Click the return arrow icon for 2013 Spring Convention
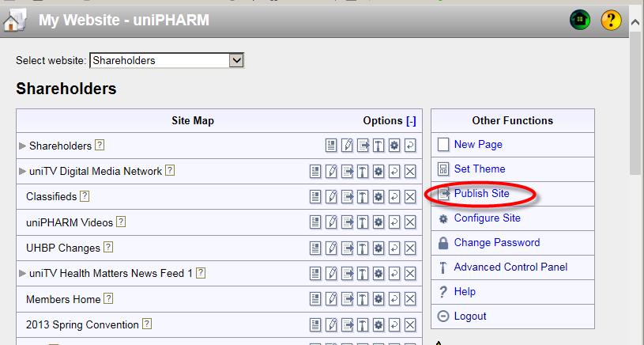644x345 pixels. point(394,325)
